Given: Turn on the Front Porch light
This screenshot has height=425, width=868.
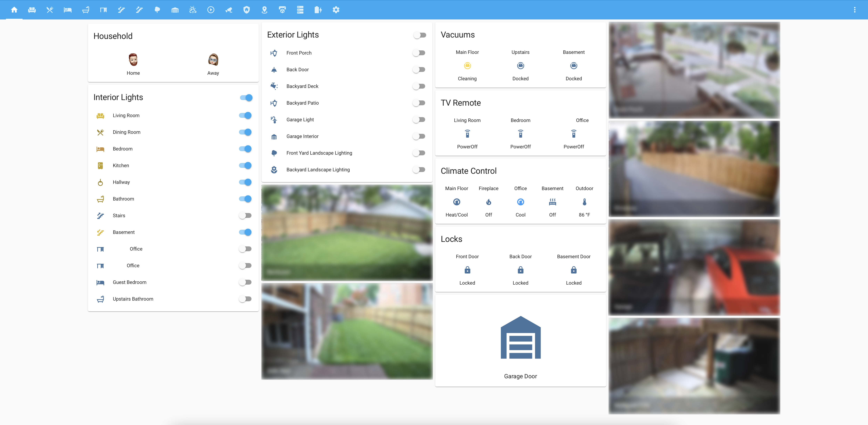Looking at the screenshot, I should (x=419, y=53).
